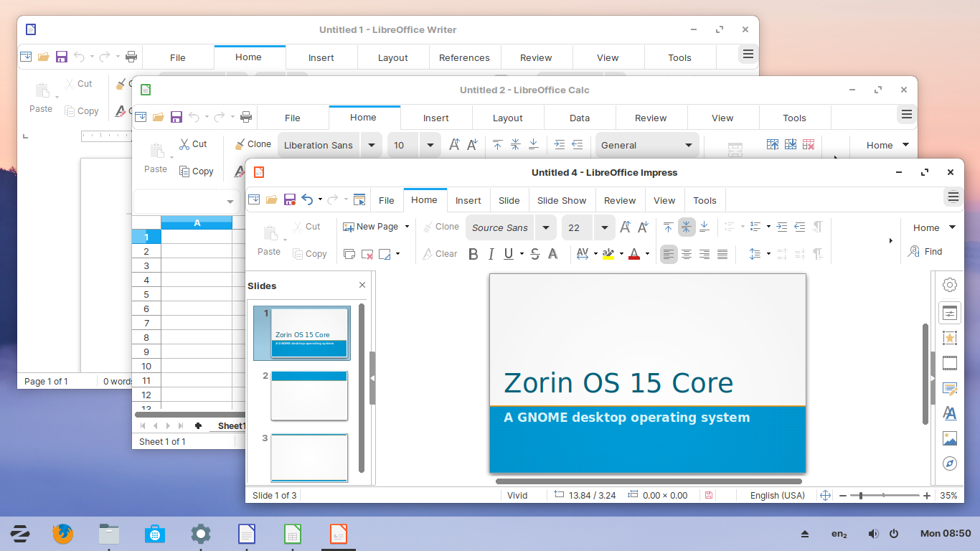Click the Strikethrough text icon

click(x=534, y=253)
